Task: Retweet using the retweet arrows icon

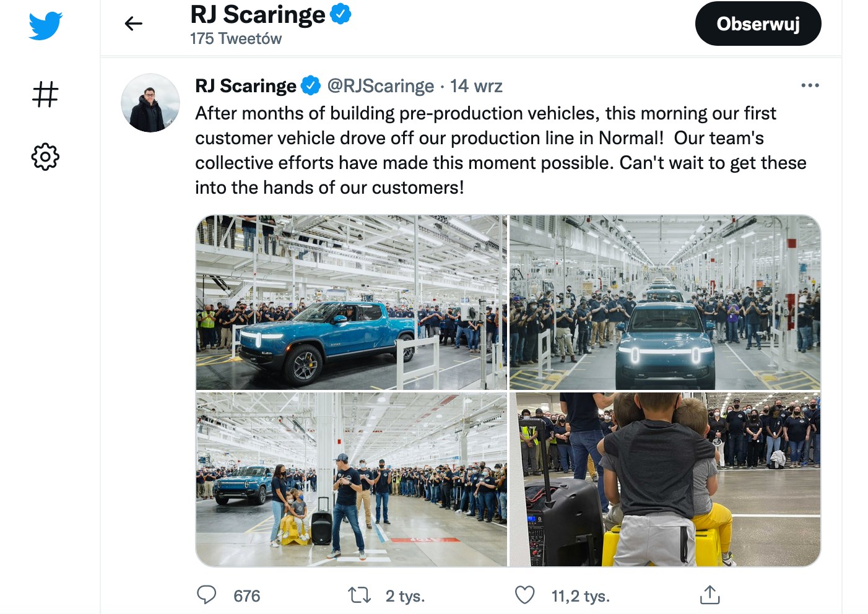Action: coord(359,595)
